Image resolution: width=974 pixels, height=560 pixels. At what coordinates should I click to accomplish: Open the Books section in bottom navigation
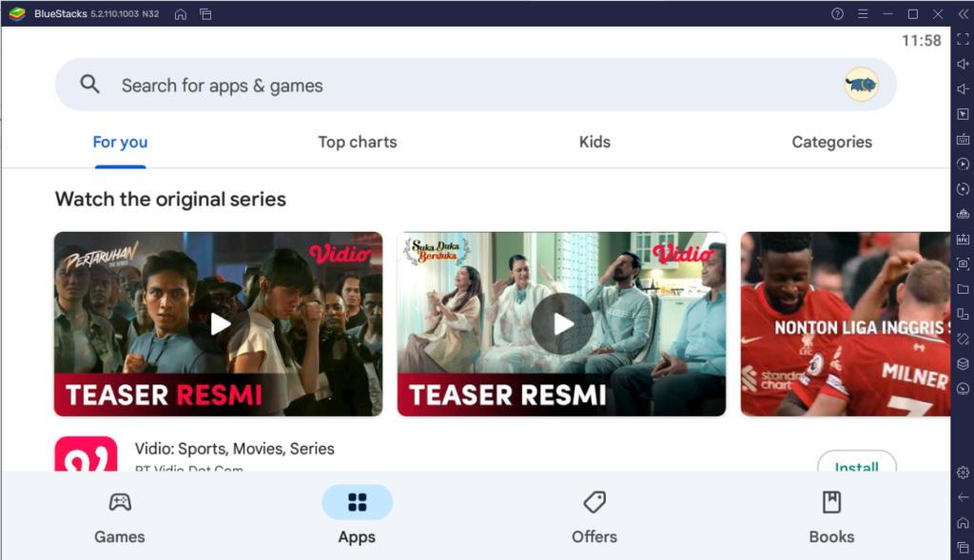[831, 515]
